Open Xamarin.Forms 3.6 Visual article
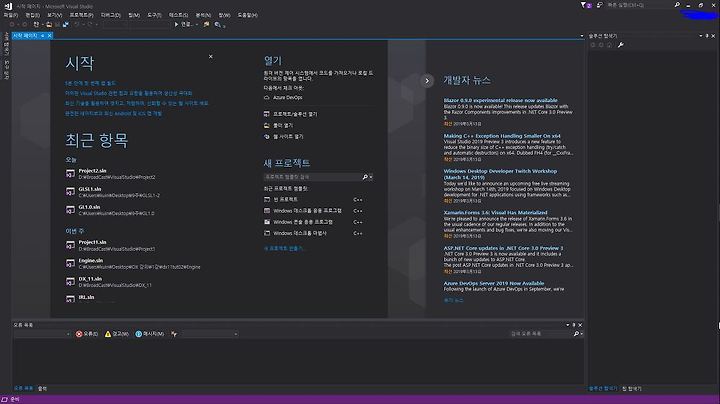The image size is (720, 404). coord(495,213)
